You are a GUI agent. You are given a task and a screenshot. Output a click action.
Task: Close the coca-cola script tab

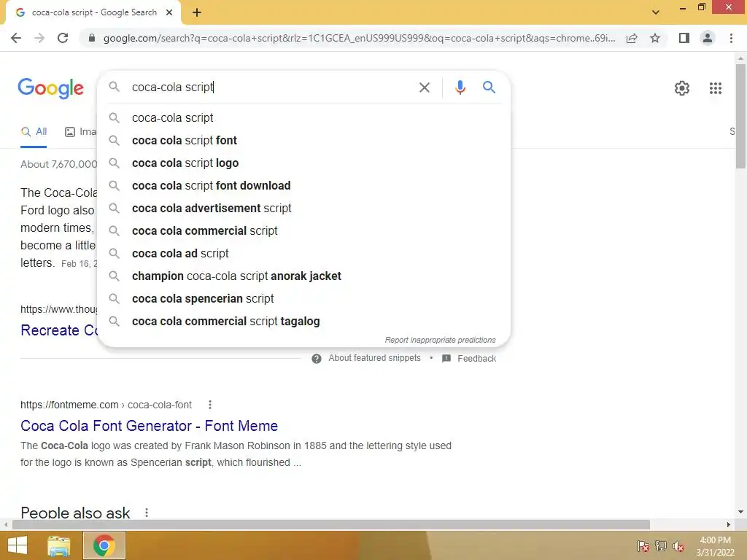coord(169,13)
